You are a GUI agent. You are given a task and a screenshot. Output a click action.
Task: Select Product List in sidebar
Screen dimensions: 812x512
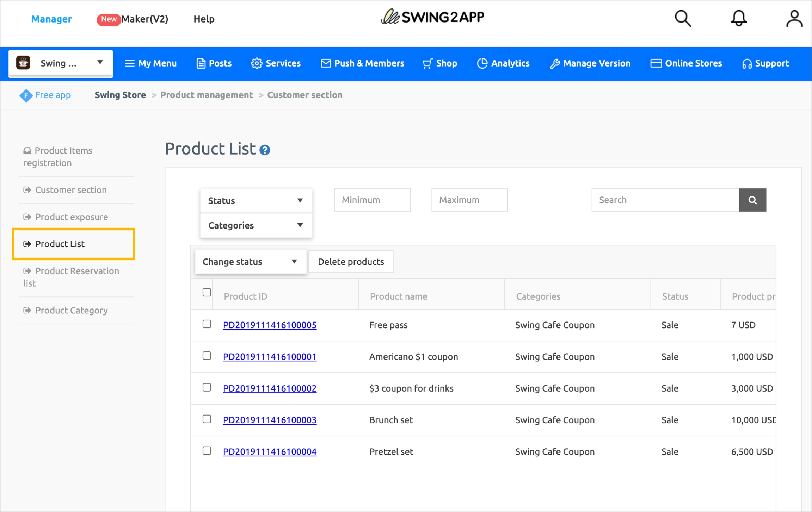pyautogui.click(x=73, y=244)
